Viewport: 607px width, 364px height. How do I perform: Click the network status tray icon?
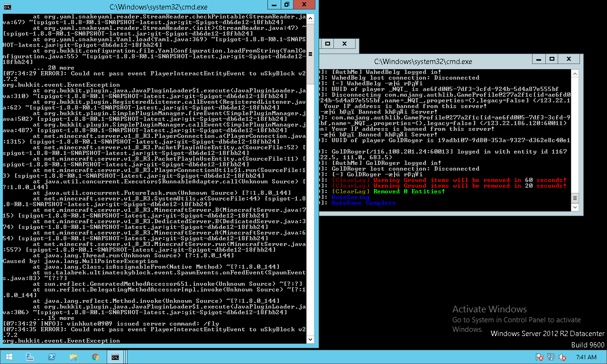pos(551,357)
